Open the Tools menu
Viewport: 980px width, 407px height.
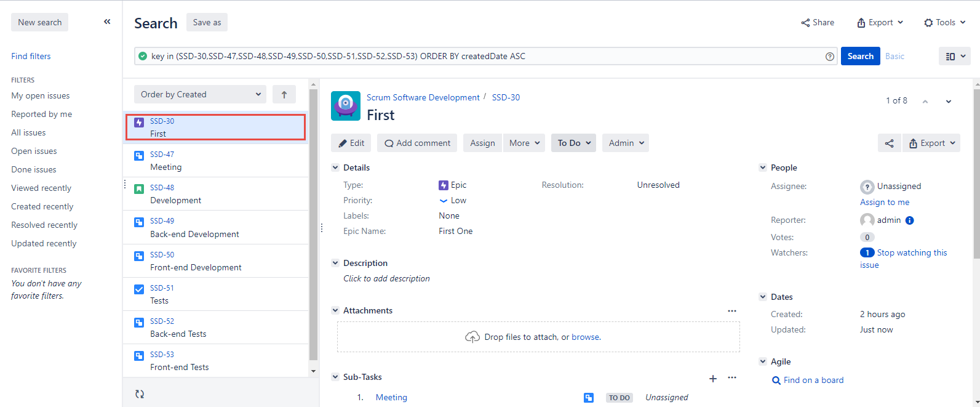pos(944,22)
